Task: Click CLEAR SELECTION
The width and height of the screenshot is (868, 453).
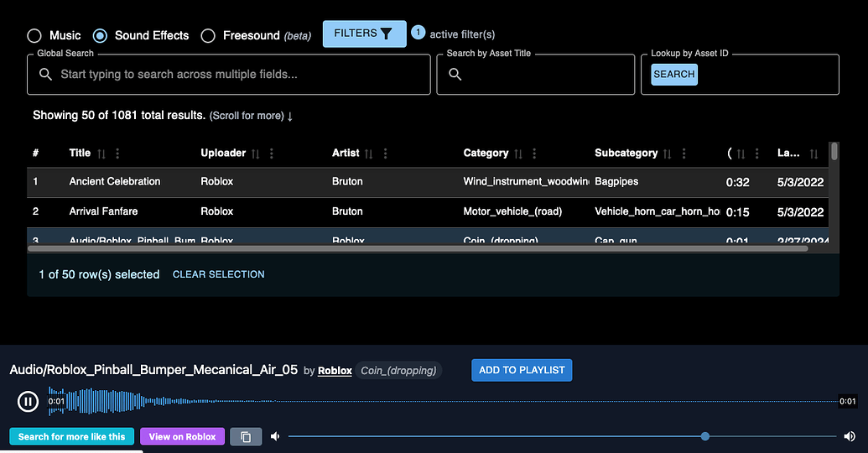Action: (219, 274)
